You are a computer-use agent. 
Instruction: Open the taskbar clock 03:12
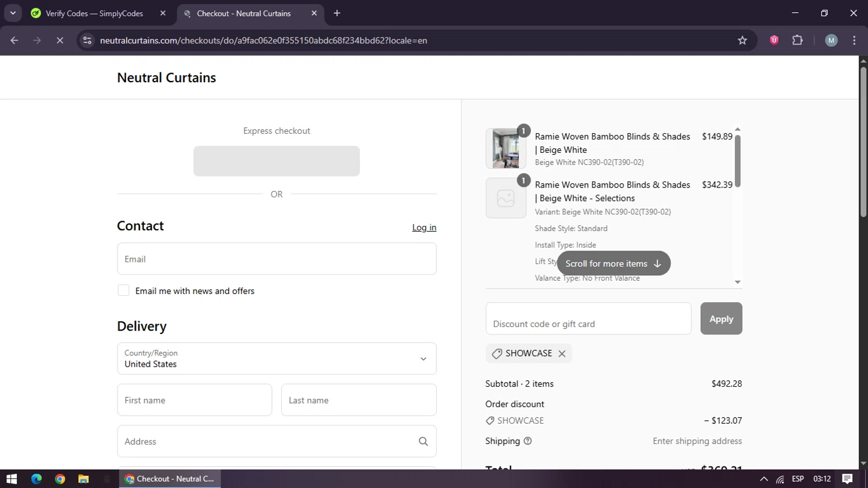[822, 479]
